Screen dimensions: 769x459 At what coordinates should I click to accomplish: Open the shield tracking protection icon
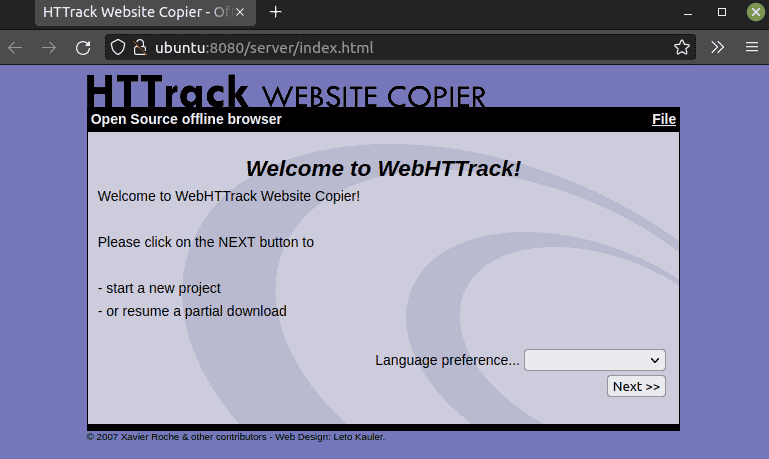[118, 48]
